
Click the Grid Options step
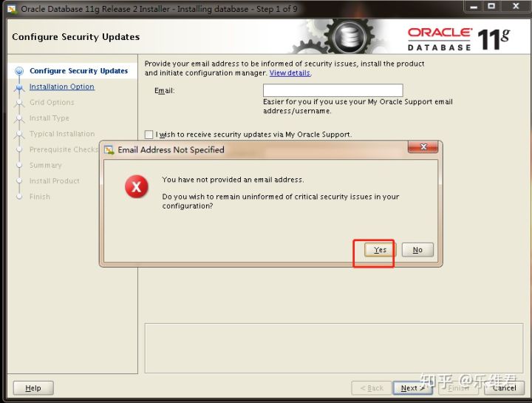click(52, 102)
